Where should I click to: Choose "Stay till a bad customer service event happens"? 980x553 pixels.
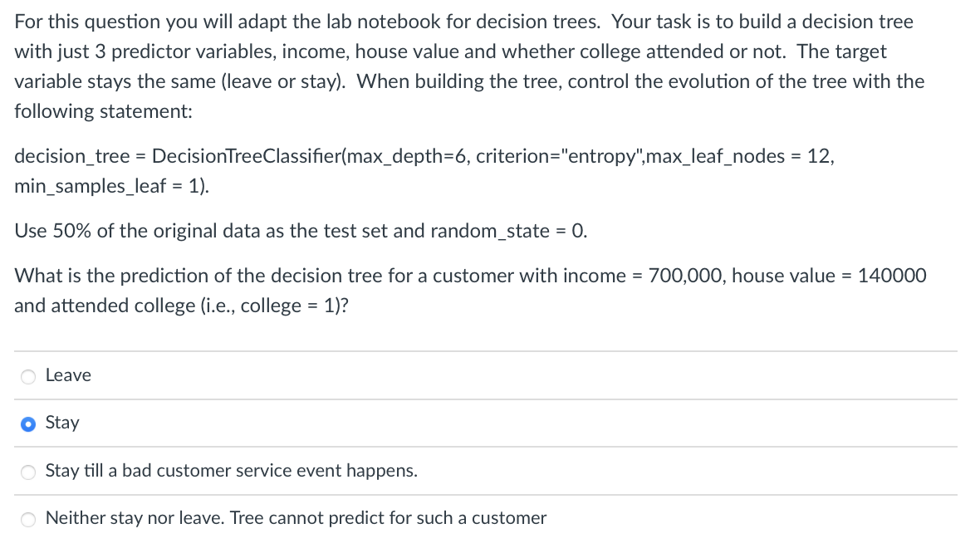point(27,472)
